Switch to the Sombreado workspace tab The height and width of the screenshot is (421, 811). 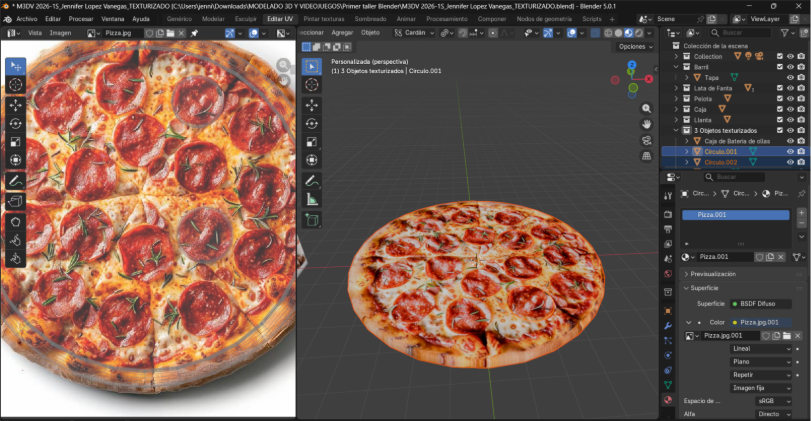(x=370, y=19)
